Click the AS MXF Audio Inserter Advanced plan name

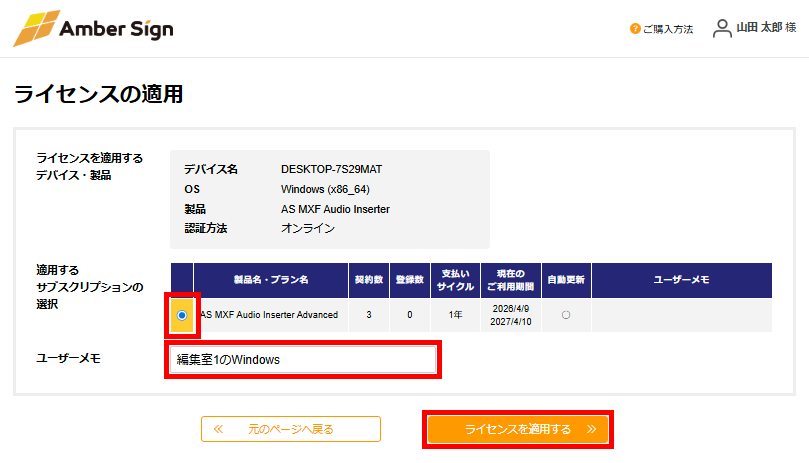click(x=269, y=315)
